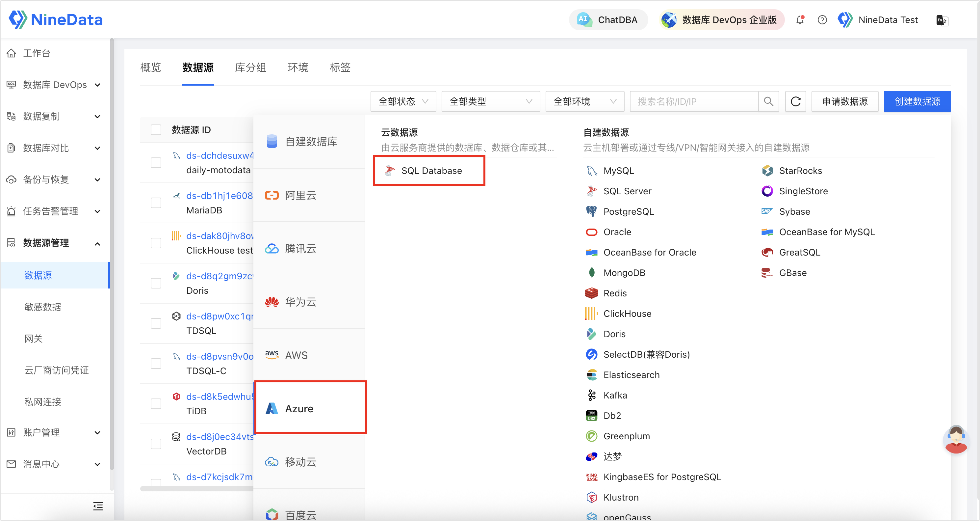Check the daily-motodata row checkbox
Viewport: 980px width, 521px height.
click(x=156, y=163)
